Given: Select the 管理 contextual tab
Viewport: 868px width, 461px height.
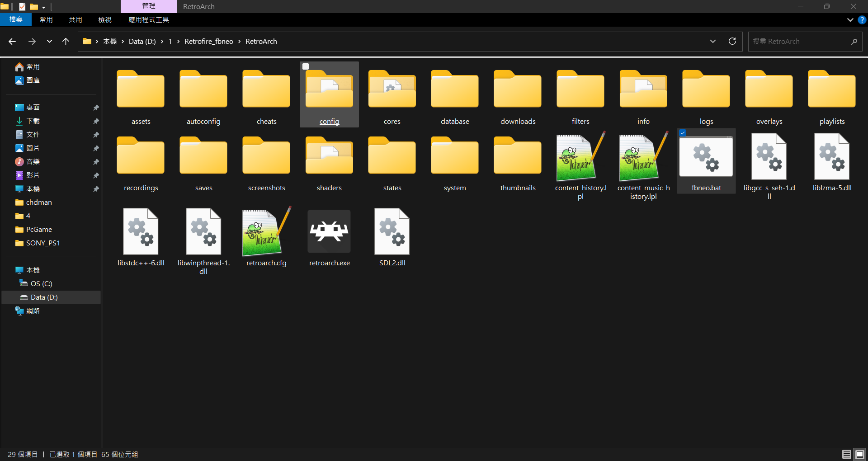Looking at the screenshot, I should click(149, 6).
